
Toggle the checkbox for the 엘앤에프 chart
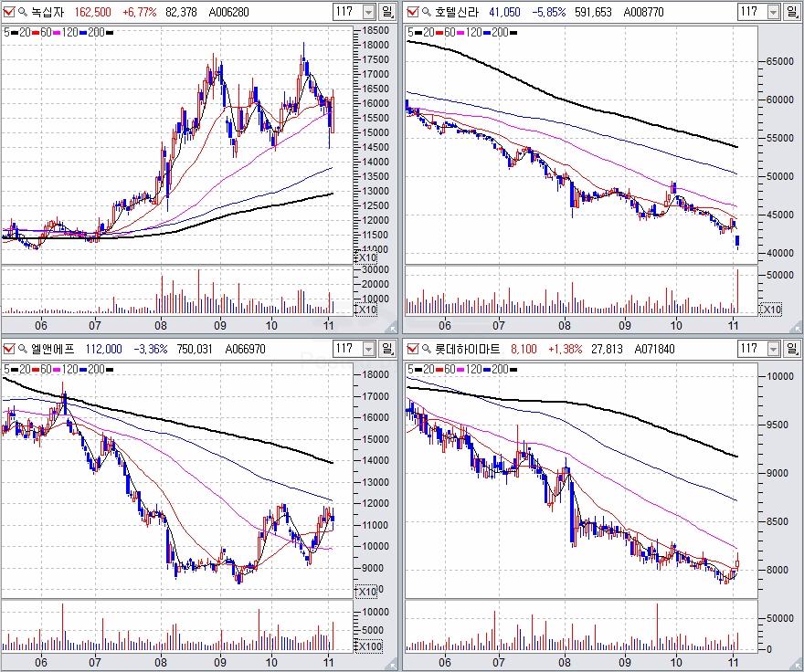click(9, 349)
